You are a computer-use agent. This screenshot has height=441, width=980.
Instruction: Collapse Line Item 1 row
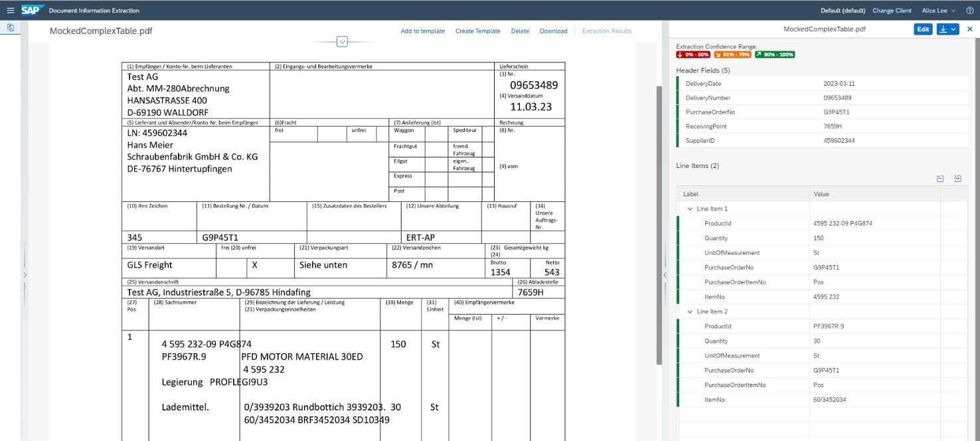(690, 209)
